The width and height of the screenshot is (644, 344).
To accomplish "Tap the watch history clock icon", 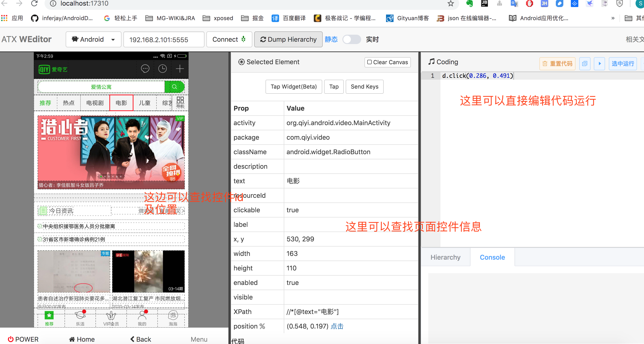I will pyautogui.click(x=163, y=69).
